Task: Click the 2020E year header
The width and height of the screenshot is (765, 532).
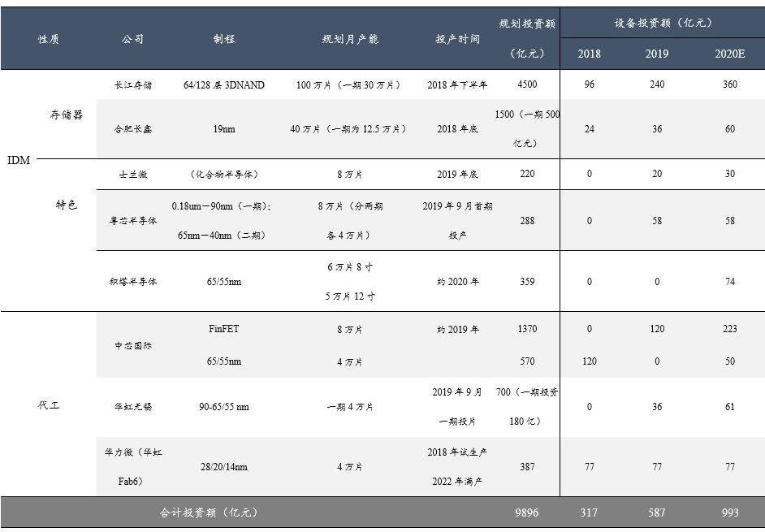Action: point(730,54)
